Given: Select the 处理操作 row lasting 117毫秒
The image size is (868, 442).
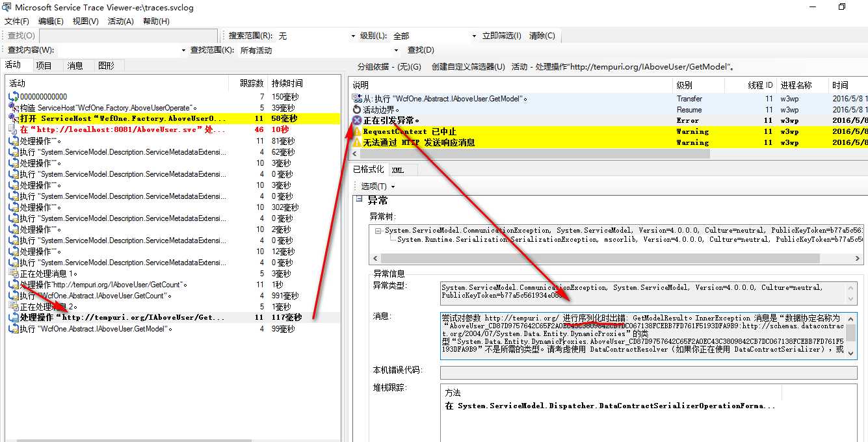Looking at the screenshot, I should point(174,318).
